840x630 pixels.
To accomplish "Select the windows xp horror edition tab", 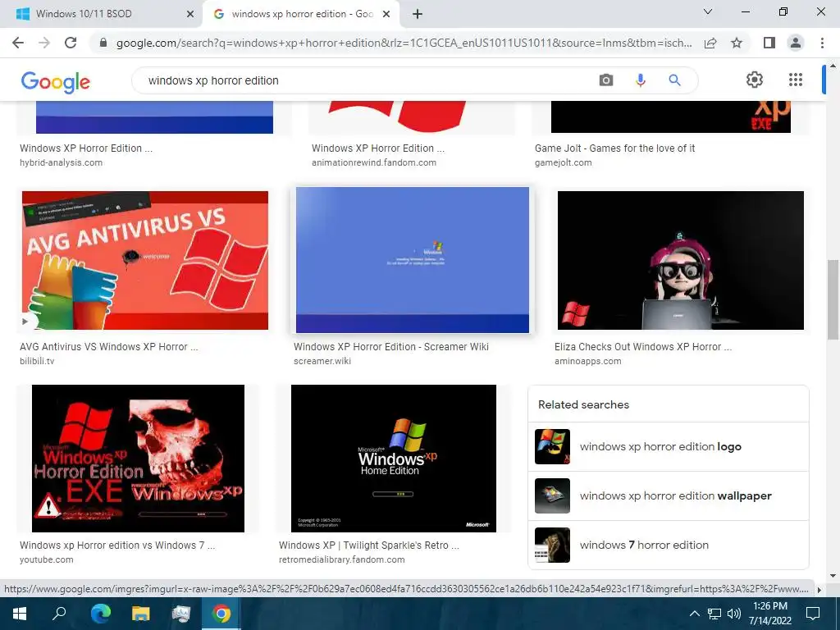I will pyautogui.click(x=301, y=14).
